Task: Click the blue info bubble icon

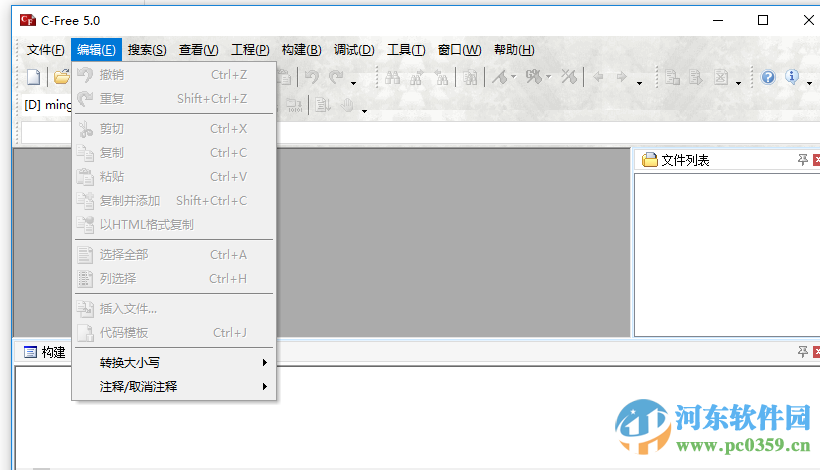Action: pos(792,77)
